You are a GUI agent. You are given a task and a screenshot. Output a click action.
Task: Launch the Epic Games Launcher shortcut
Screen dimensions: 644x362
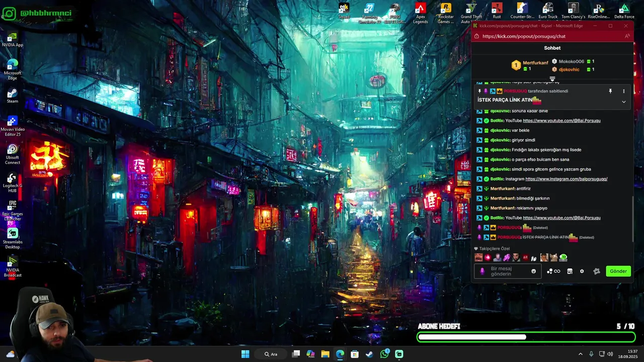13,211
